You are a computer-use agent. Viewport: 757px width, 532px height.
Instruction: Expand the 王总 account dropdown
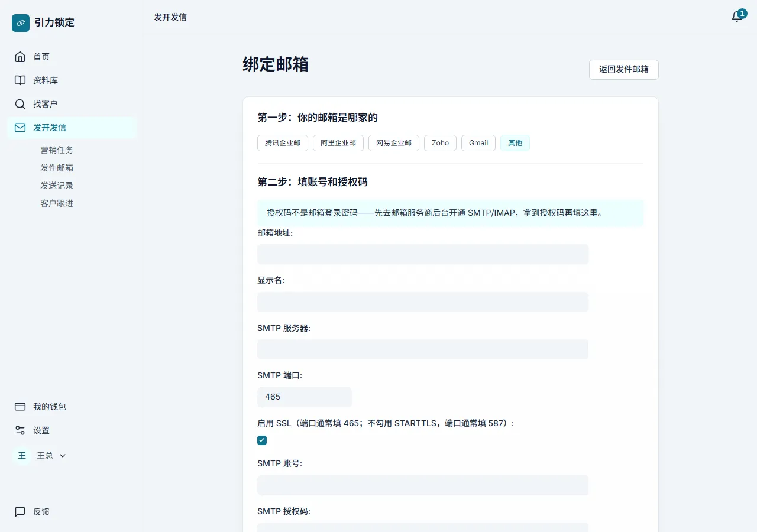point(63,456)
